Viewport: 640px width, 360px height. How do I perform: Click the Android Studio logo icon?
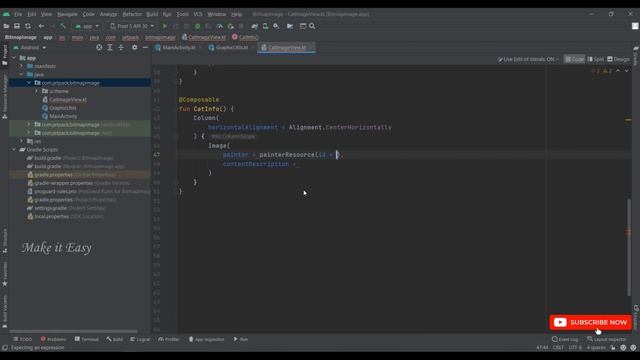pyautogui.click(x=6, y=14)
